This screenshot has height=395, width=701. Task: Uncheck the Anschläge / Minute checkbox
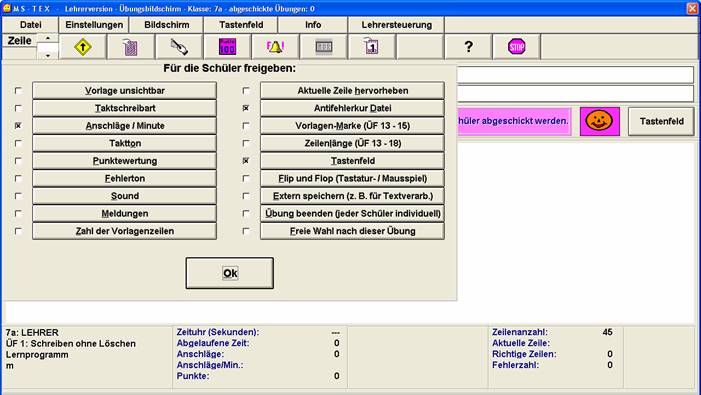(x=18, y=126)
